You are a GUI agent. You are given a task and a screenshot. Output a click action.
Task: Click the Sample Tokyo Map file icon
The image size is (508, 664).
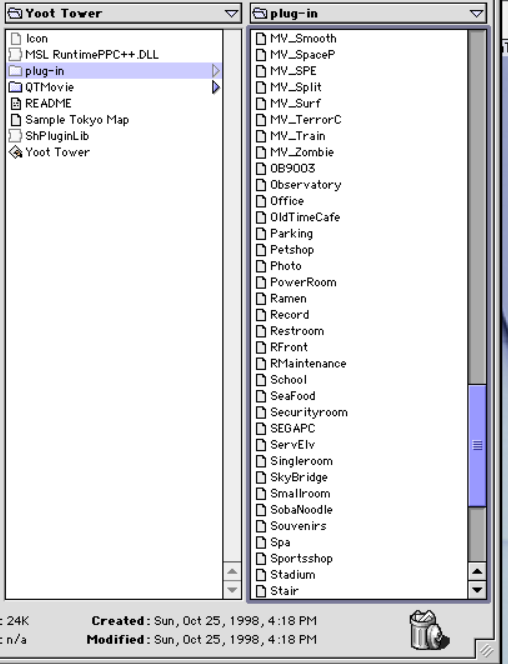click(x=16, y=120)
